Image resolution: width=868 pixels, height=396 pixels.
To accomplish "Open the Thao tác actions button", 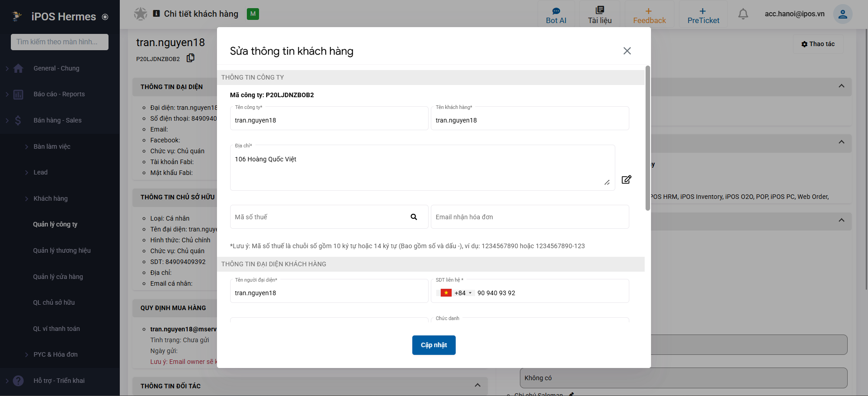I will pyautogui.click(x=818, y=44).
